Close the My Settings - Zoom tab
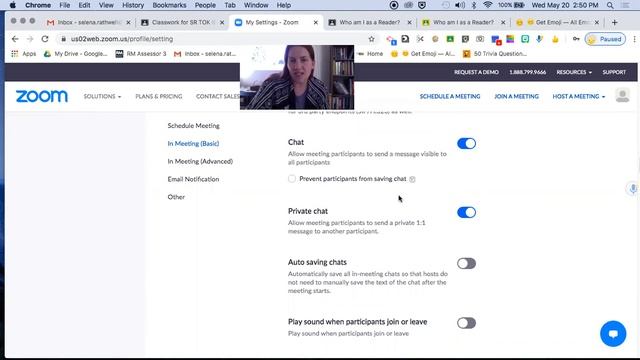The image size is (640, 360). point(316,22)
